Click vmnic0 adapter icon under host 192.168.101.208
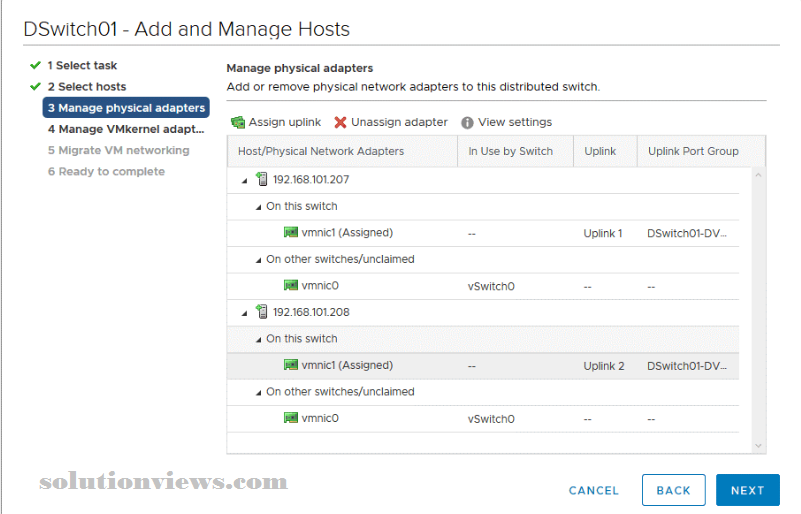Screen dimensions: 801x514 [291, 417]
